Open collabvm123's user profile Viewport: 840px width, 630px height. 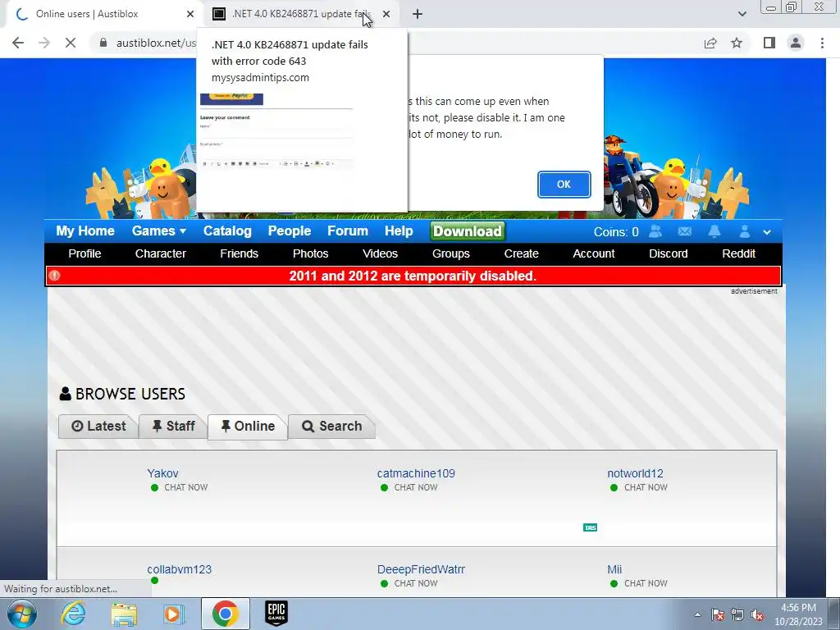pyautogui.click(x=179, y=569)
